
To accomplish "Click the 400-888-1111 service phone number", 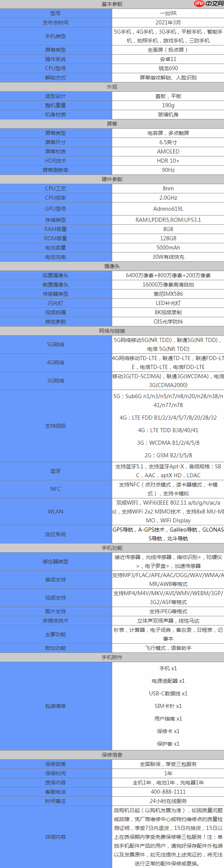I will tap(168, 792).
